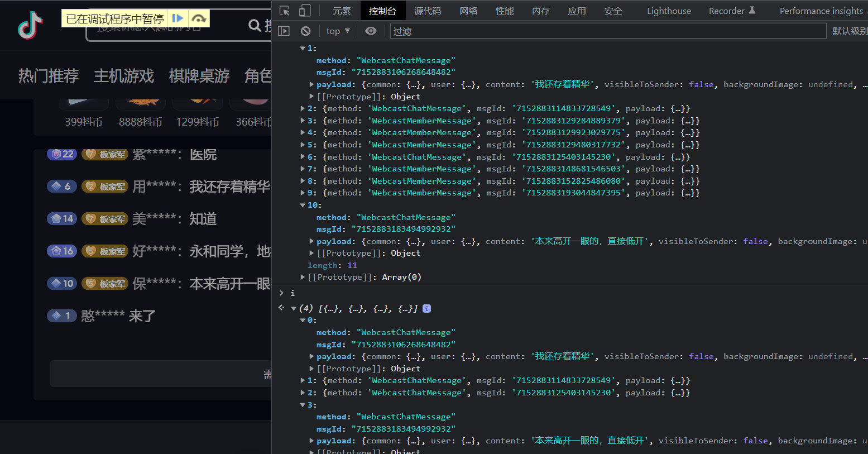Click level 16 badge beside 好*****
Image resolution: width=868 pixels, height=454 pixels.
click(62, 251)
